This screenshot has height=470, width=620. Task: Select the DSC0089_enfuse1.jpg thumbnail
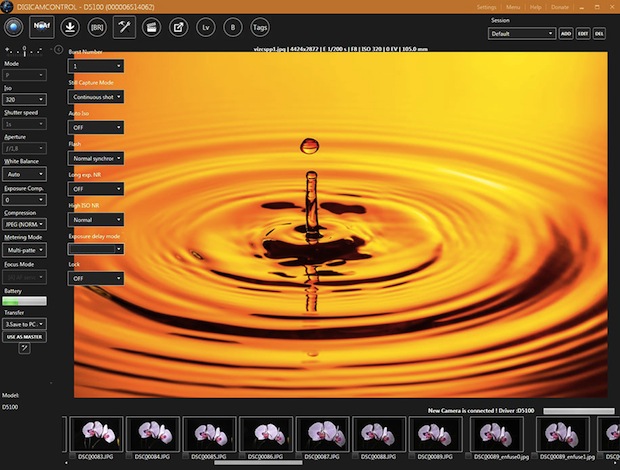click(x=563, y=434)
